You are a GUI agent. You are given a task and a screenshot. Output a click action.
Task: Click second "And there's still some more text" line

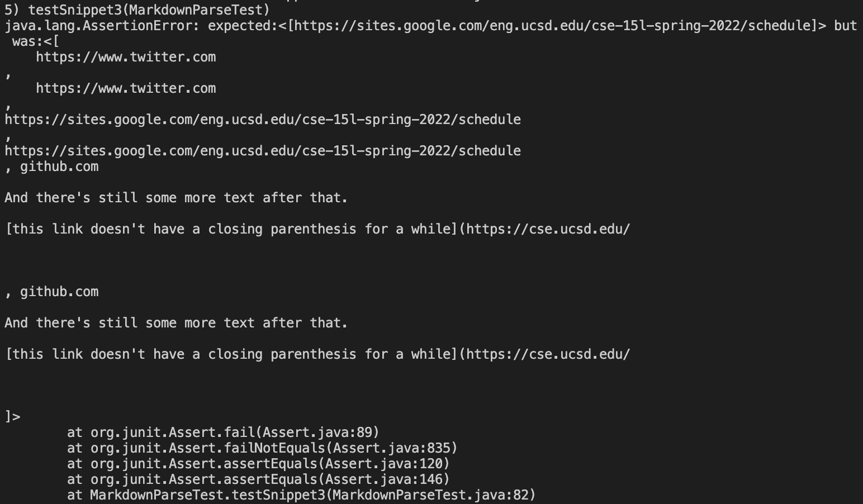tap(176, 323)
